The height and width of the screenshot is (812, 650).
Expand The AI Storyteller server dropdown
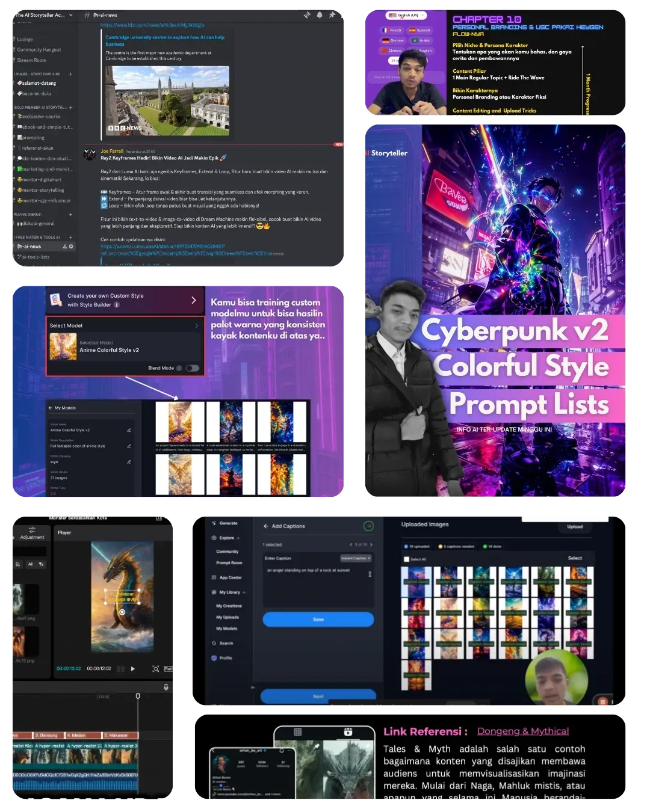70,15
